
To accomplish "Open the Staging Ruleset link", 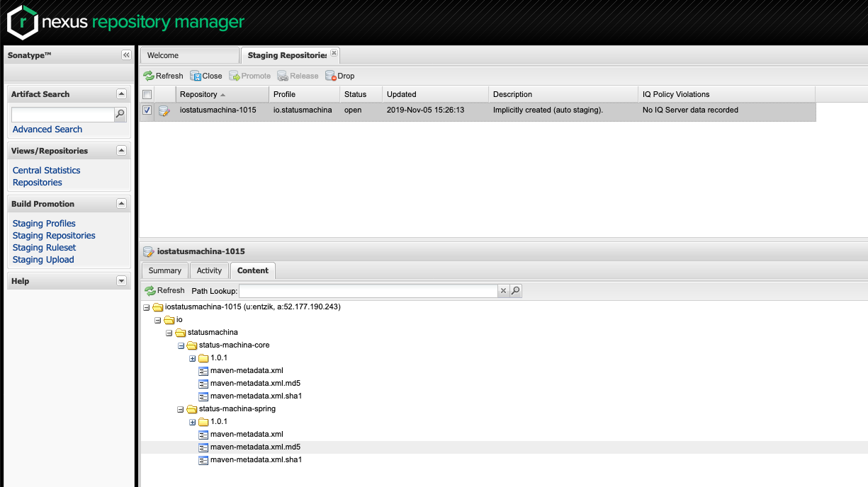I will tap(44, 248).
